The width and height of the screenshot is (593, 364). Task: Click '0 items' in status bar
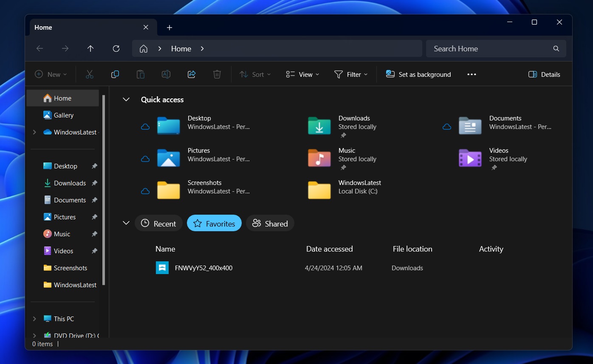coord(42,344)
